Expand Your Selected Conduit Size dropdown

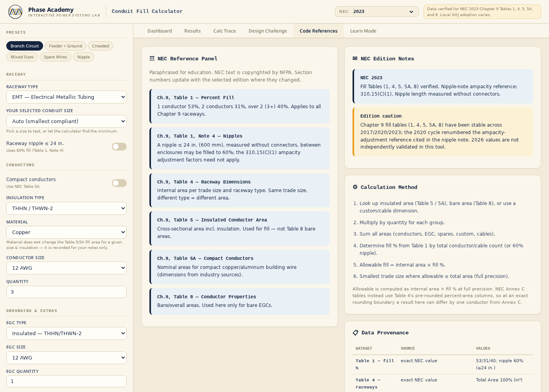tap(66, 122)
